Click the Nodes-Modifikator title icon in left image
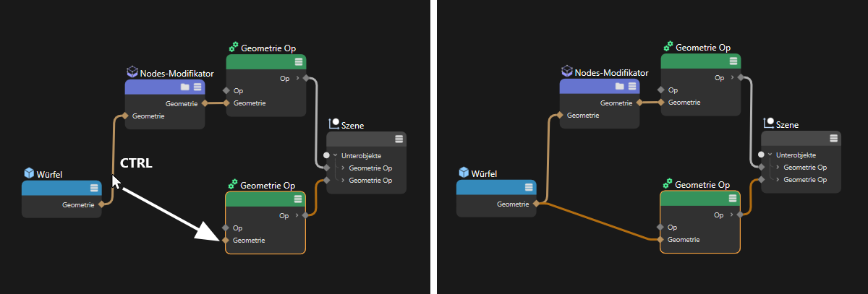This screenshot has height=294, width=868. (132, 72)
